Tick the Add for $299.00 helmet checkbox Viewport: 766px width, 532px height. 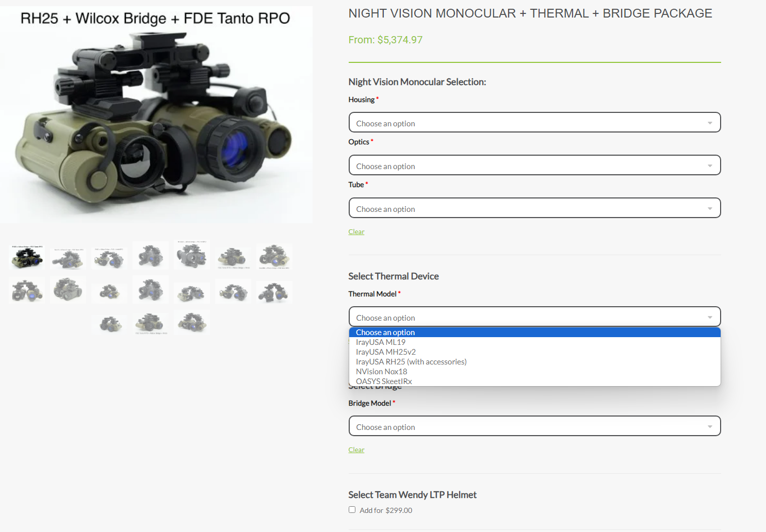pyautogui.click(x=352, y=510)
